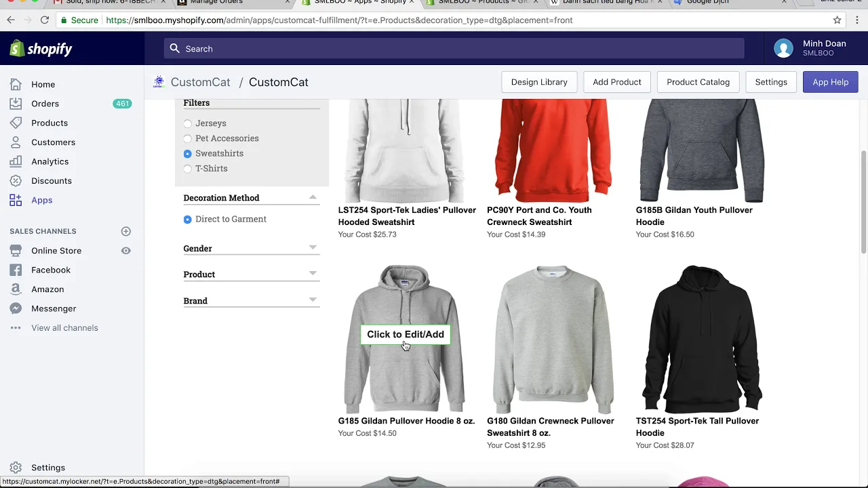
Task: Click the browser address bar URL
Action: coord(339,20)
